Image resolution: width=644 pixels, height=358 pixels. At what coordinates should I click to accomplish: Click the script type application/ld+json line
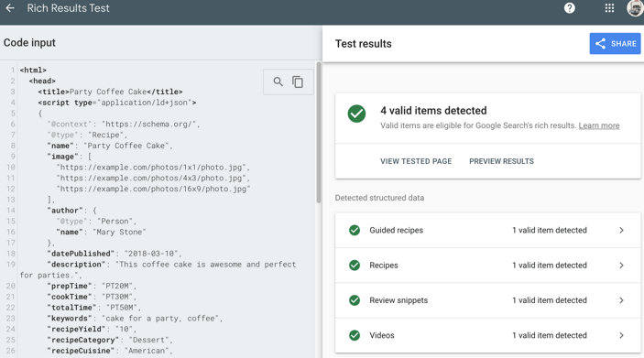tap(117, 103)
